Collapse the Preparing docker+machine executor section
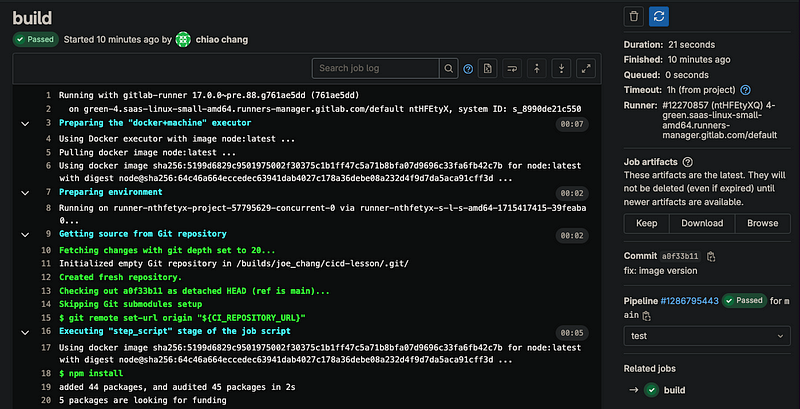Screen dimensions: 800x409 pyautogui.click(x=23, y=124)
